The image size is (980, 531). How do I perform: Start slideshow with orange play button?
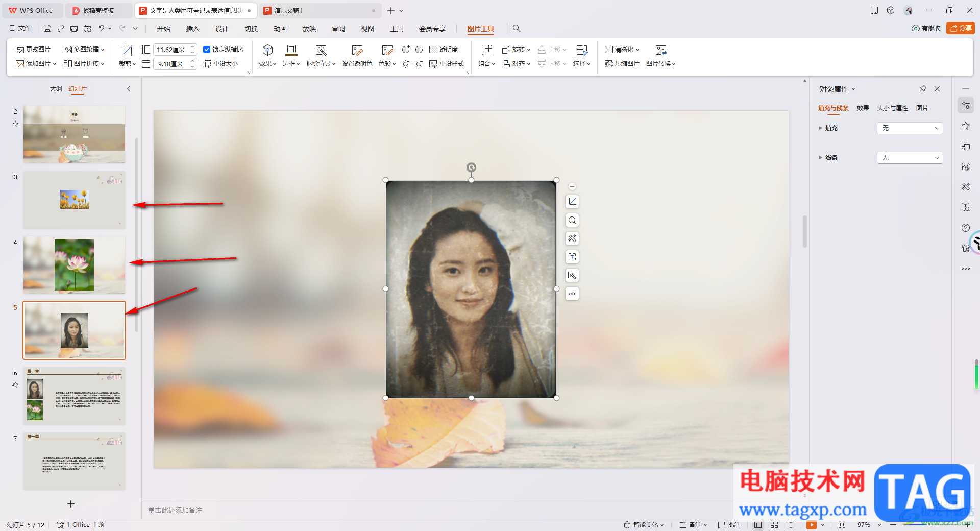812,525
